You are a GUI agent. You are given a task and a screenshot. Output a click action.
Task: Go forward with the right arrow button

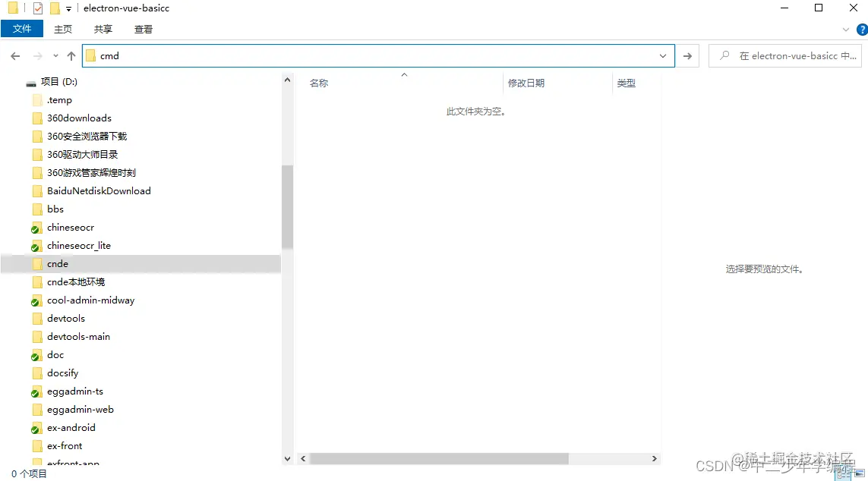[38, 56]
